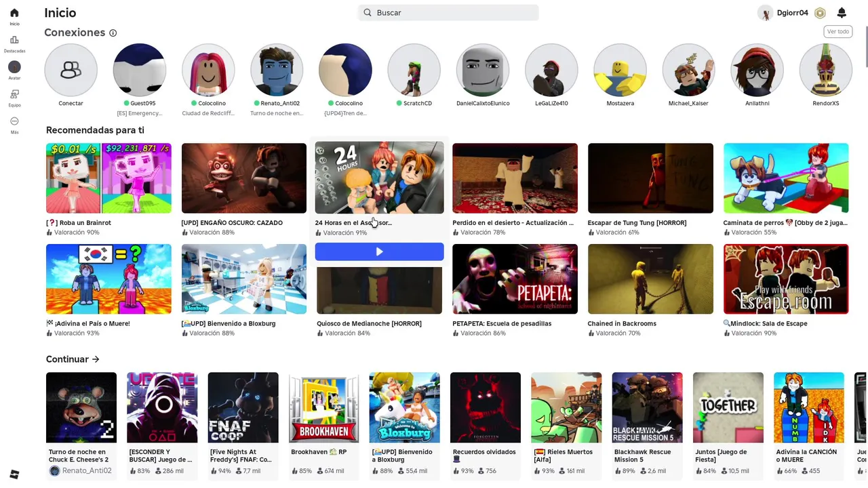Open the notifications bell

[x=842, y=13]
